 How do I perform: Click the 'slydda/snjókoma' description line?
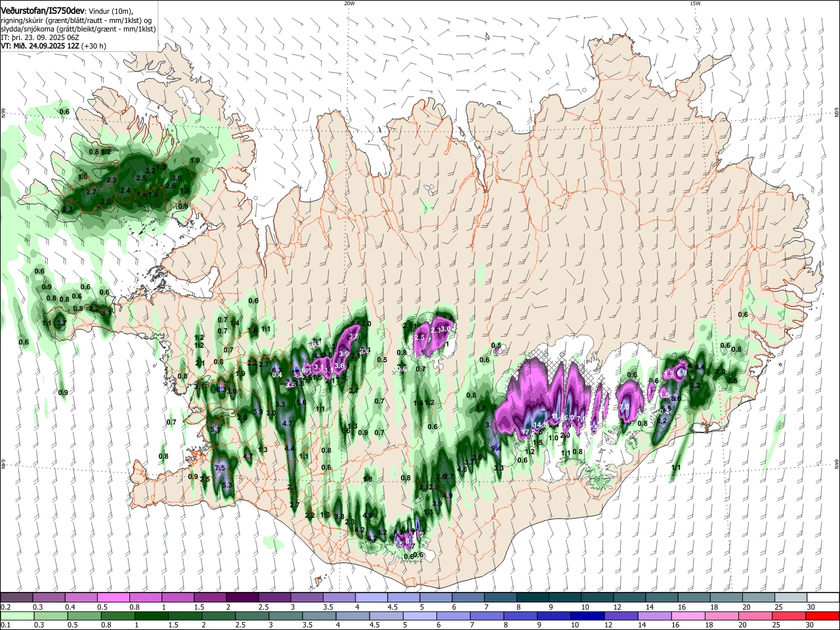pyautogui.click(x=78, y=29)
